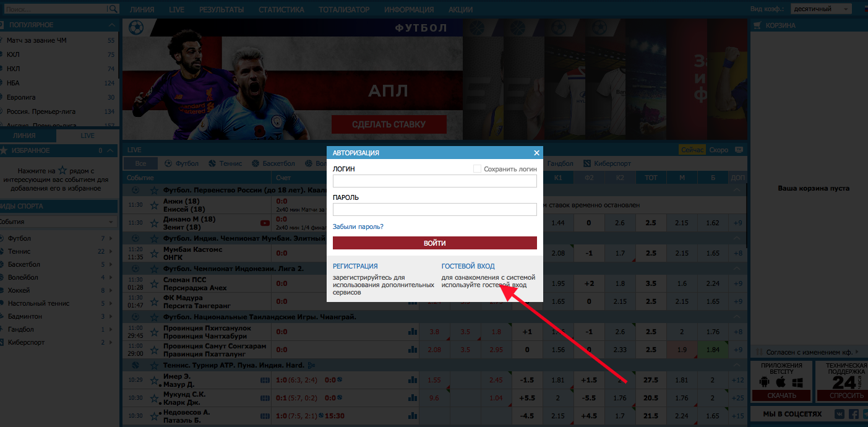Click the Windows app icon
Viewport: 868px width, 427px height.
pyautogui.click(x=797, y=381)
